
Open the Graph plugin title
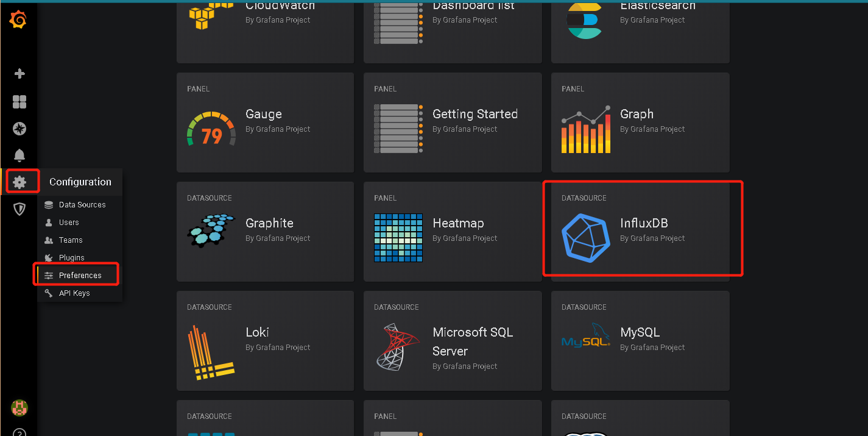coord(637,114)
